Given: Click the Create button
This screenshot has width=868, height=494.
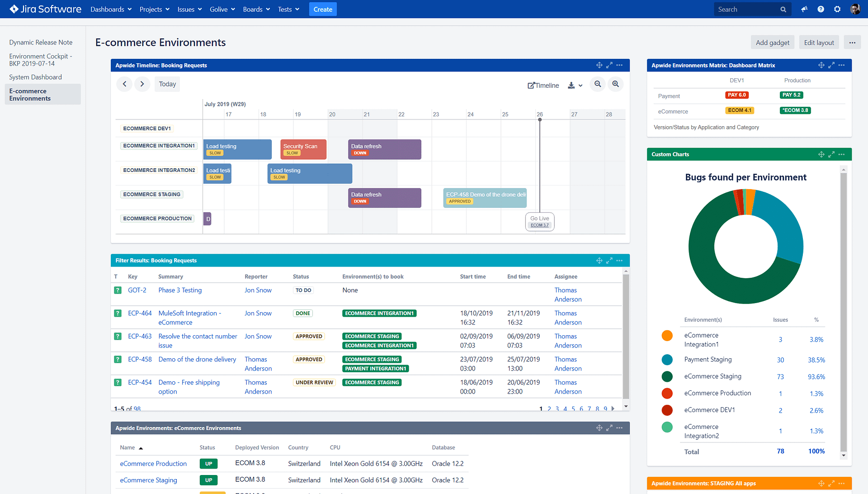Looking at the screenshot, I should tap(323, 9).
